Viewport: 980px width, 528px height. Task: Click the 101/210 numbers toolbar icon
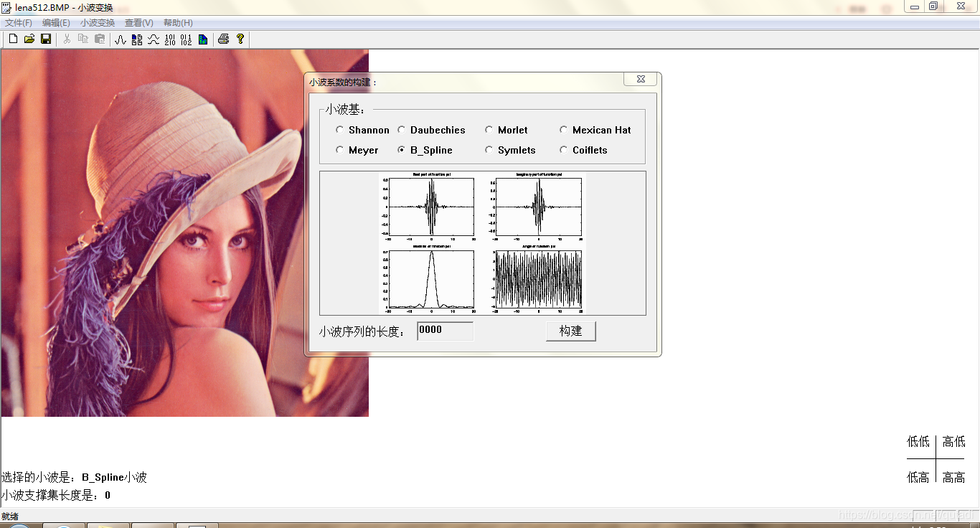[x=170, y=39]
